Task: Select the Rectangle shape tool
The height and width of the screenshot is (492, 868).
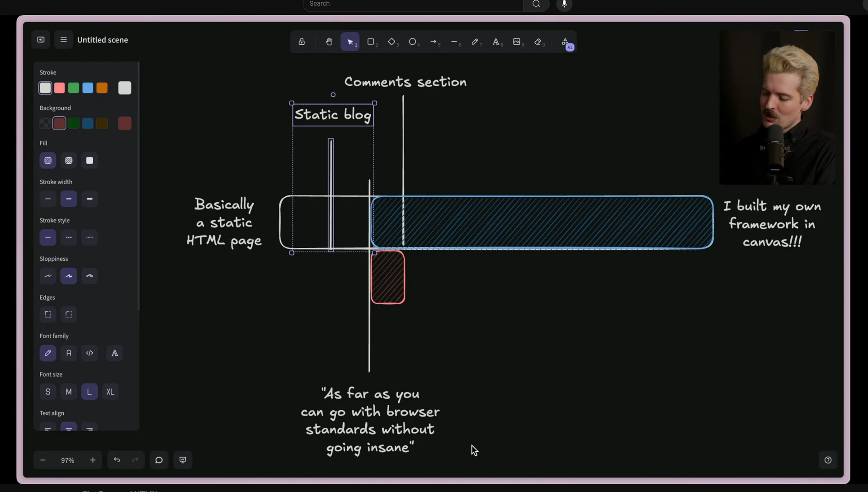Action: [371, 42]
